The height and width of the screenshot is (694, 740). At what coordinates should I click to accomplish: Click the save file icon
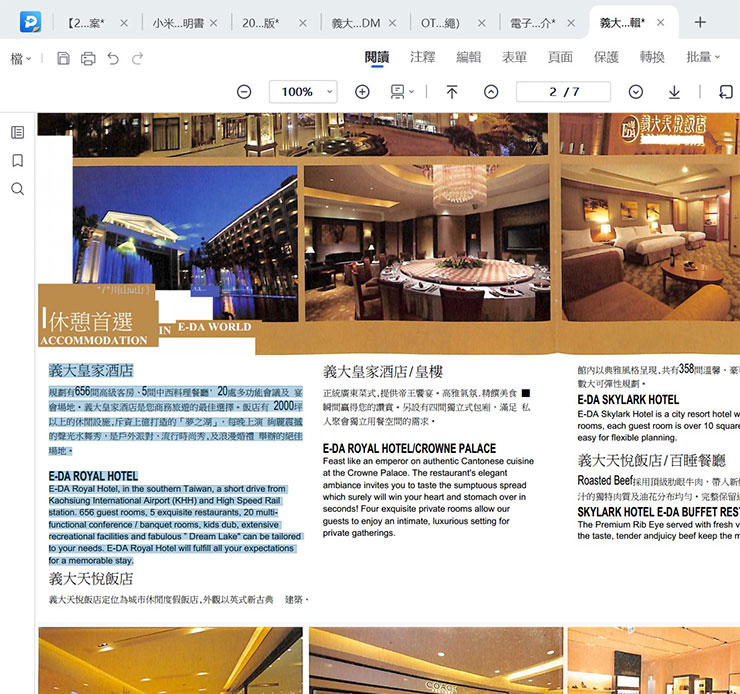pos(64,59)
